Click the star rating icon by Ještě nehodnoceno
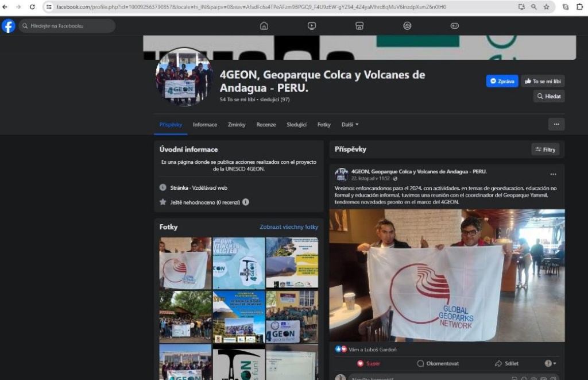The width and height of the screenshot is (588, 380). (163, 202)
